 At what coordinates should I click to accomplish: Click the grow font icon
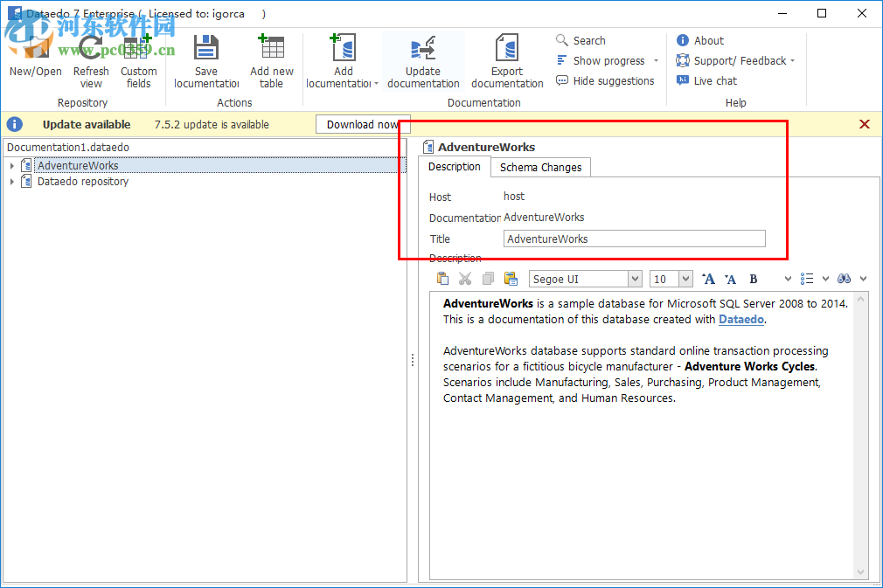click(x=708, y=279)
